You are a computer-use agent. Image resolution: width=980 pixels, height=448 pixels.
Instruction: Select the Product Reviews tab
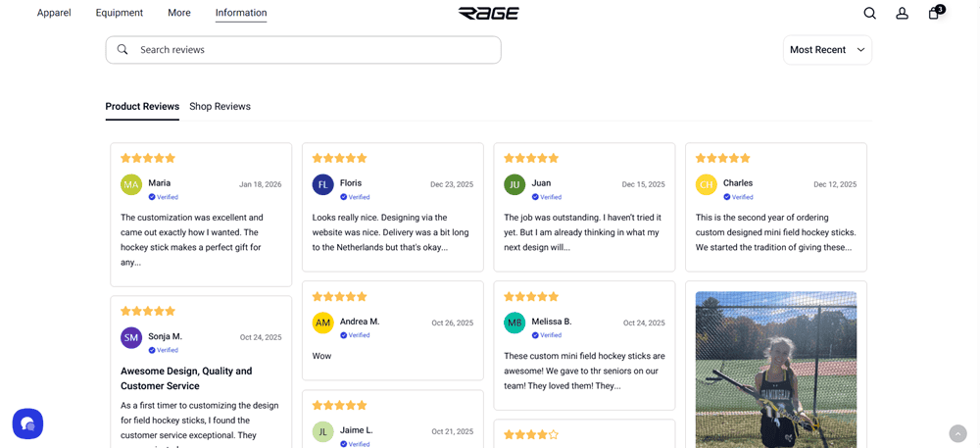pos(142,106)
